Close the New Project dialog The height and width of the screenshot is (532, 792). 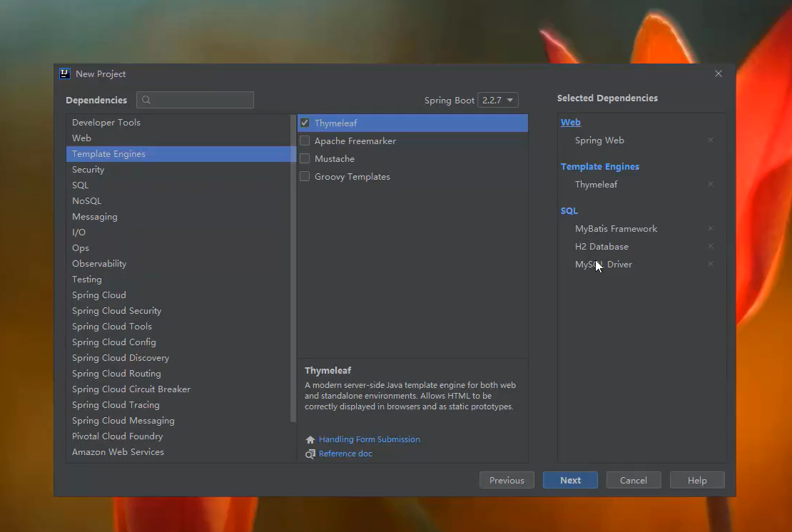click(x=719, y=73)
